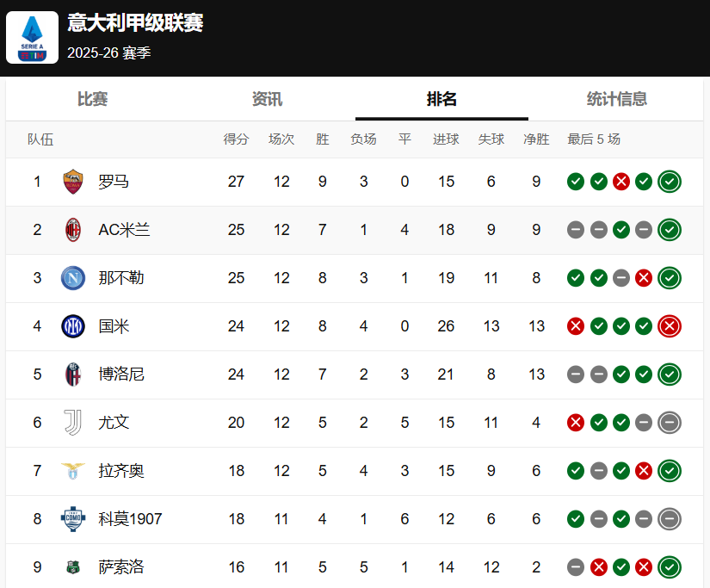The height and width of the screenshot is (588, 710).
Task: Click Roma's latest match win indicator
Action: pos(670,182)
